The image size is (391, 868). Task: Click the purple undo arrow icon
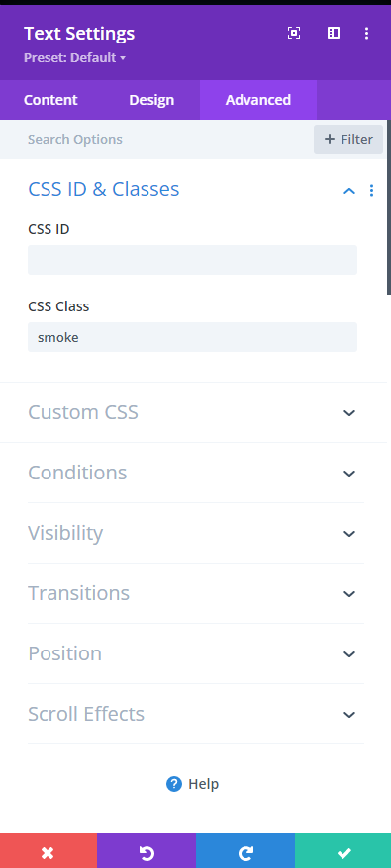(147, 853)
